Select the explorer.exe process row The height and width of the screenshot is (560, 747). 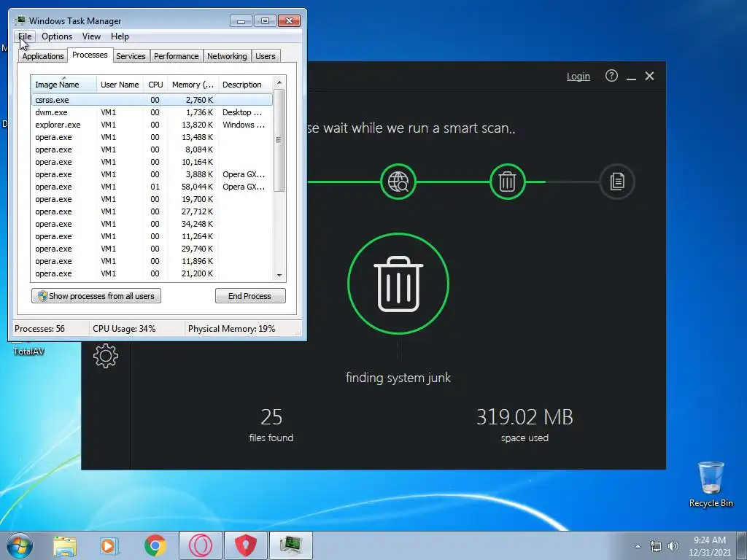[152, 125]
